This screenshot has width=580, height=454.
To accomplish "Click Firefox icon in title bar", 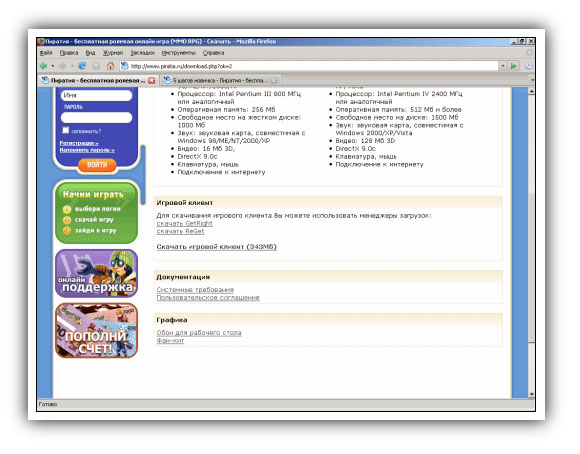I will (x=41, y=41).
